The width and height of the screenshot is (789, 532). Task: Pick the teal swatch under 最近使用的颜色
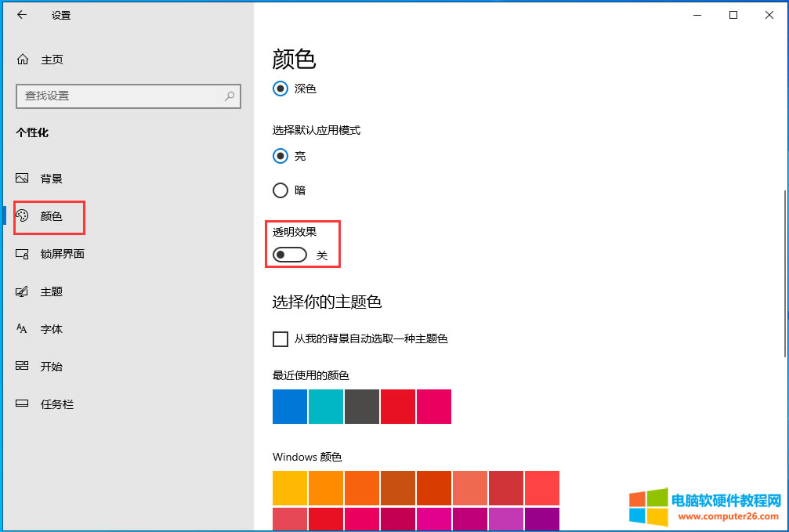326,407
